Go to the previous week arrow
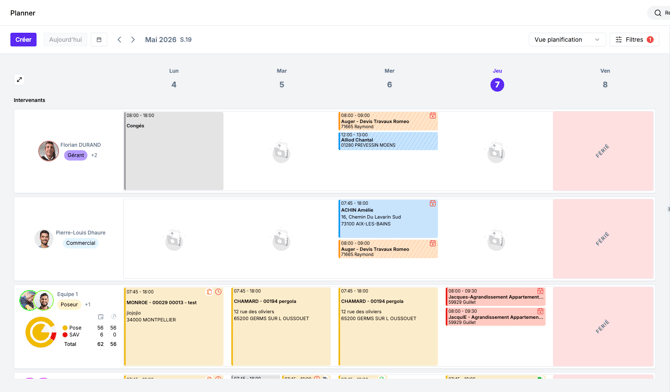The image size is (670, 392). coord(119,39)
